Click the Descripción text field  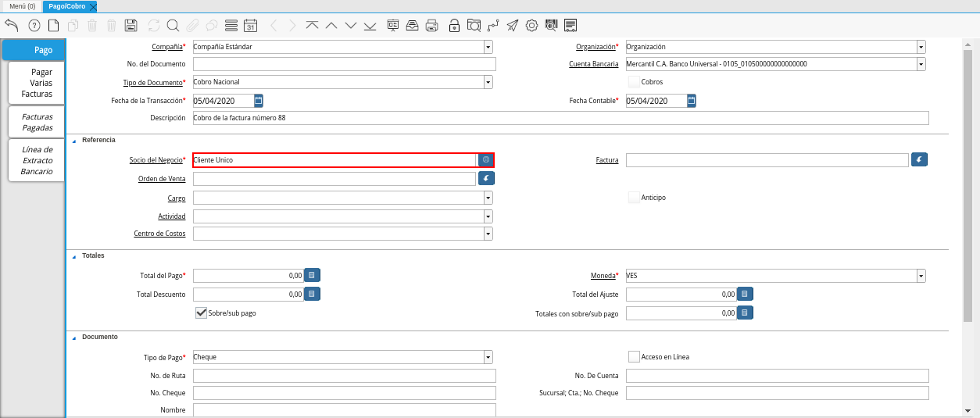(560, 118)
